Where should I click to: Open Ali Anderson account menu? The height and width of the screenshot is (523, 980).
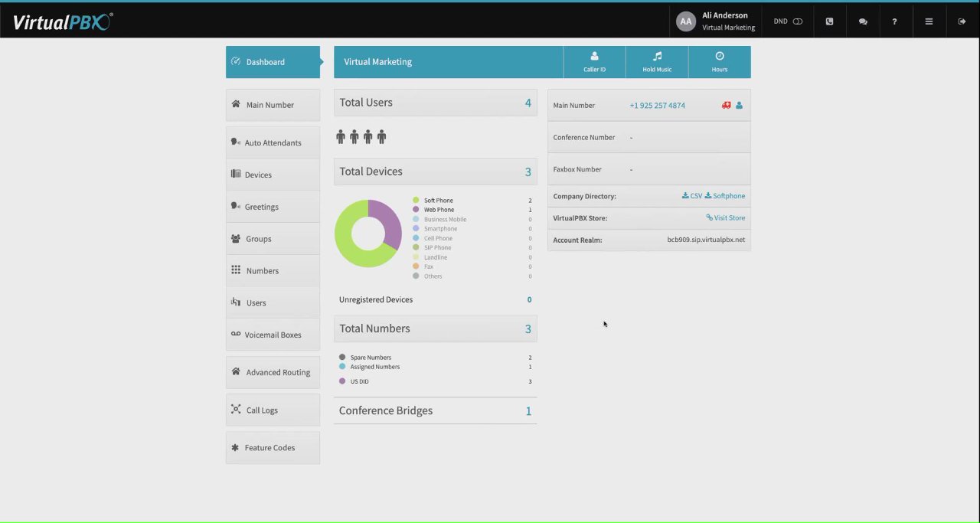click(716, 21)
